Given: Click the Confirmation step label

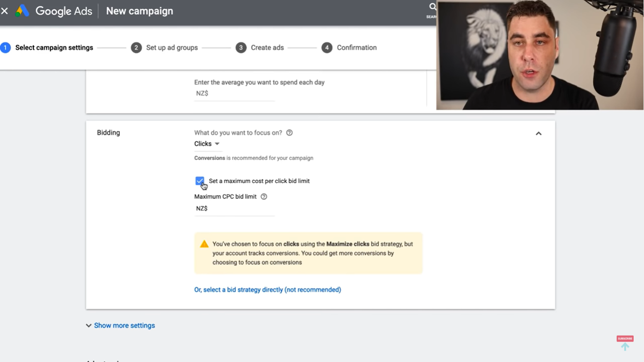Looking at the screenshot, I should tap(356, 48).
